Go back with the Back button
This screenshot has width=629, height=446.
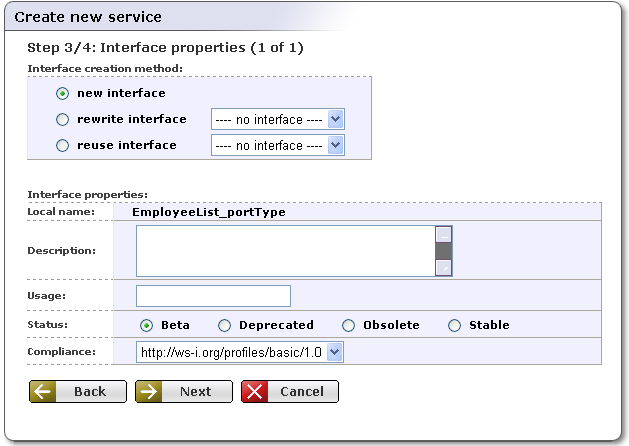pos(78,391)
